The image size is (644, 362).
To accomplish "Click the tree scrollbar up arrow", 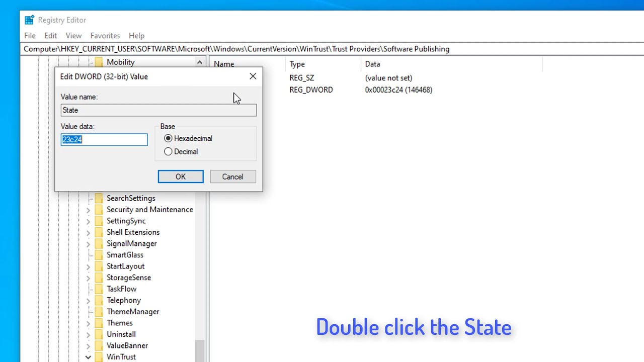I will click(199, 62).
